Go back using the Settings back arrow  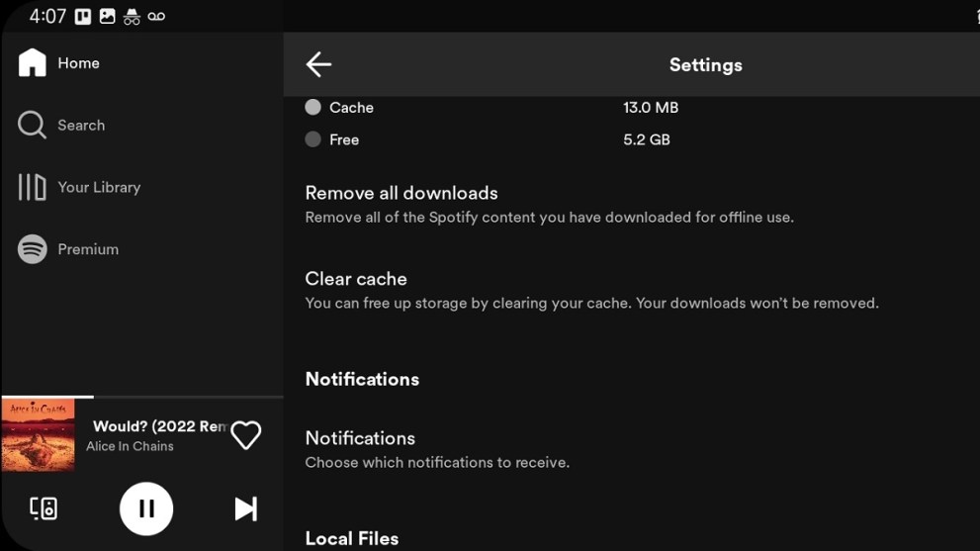pos(318,64)
